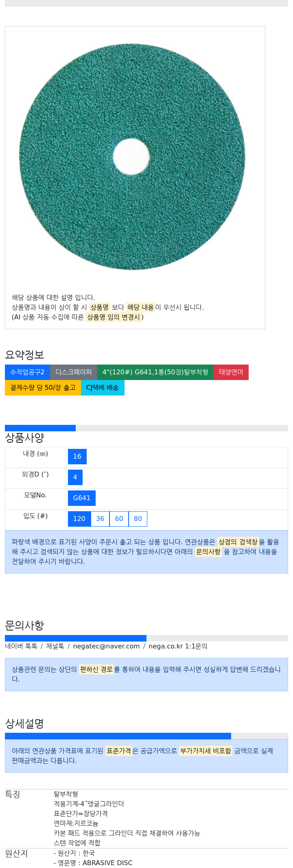This screenshot has width=293, height=868.
Task: Select outer diameter value 4
Action: 75,477
